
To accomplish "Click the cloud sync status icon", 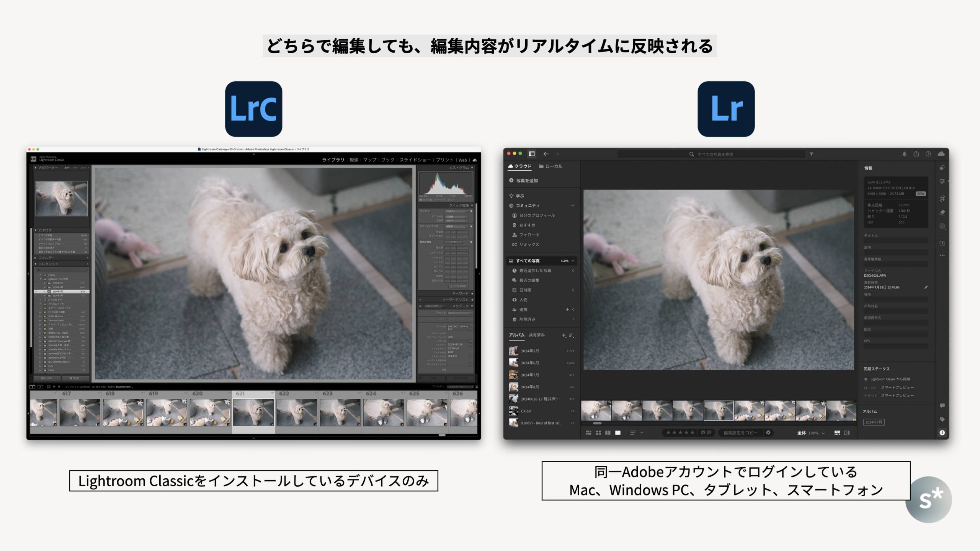I will click(941, 154).
